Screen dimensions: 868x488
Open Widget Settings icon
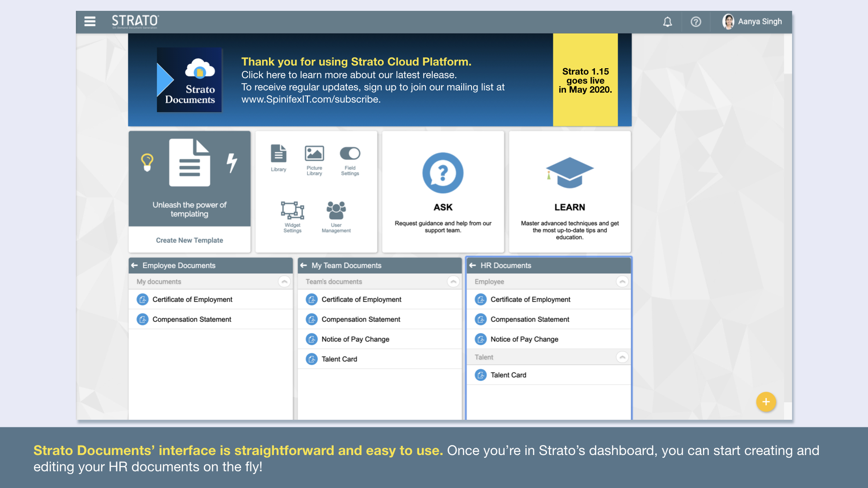[292, 211]
